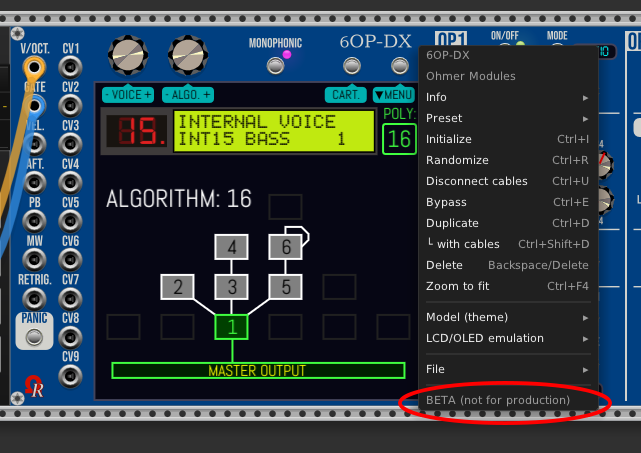Expand the Preset submenu
The width and height of the screenshot is (641, 453).
click(x=507, y=118)
